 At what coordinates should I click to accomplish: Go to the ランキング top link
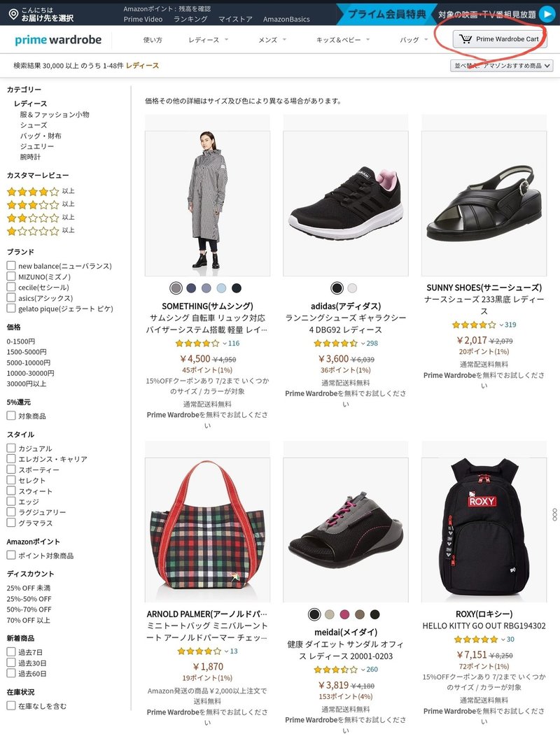(190, 19)
